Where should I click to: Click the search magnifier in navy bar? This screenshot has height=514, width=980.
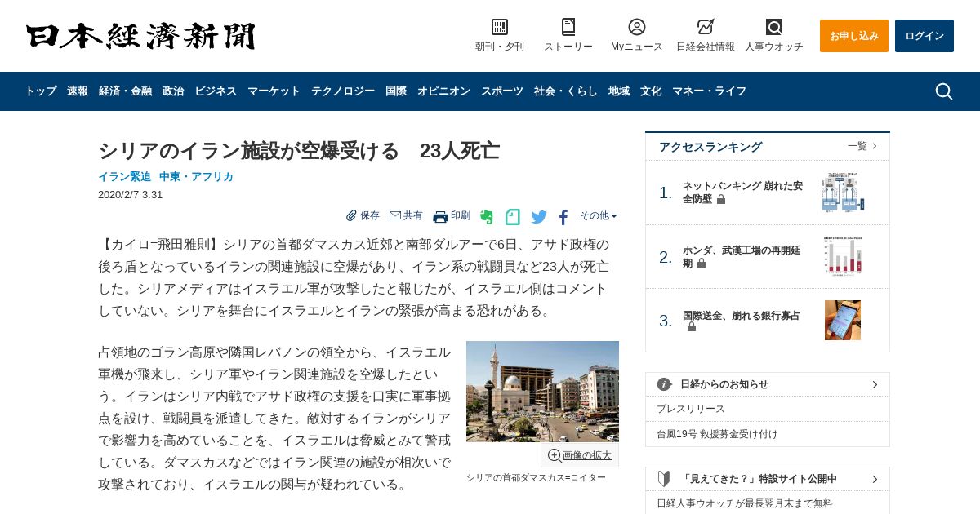(944, 91)
